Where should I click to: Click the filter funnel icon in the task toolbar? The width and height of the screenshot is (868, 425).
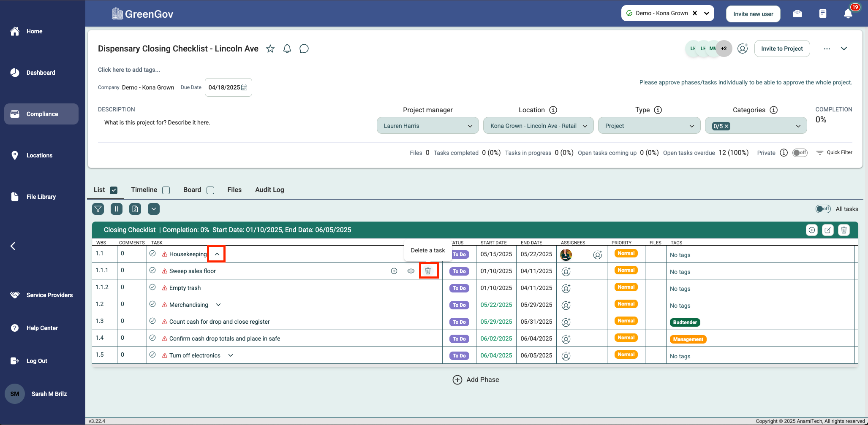click(98, 209)
